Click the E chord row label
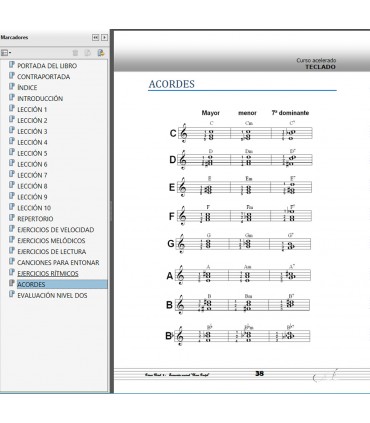 tap(172, 187)
